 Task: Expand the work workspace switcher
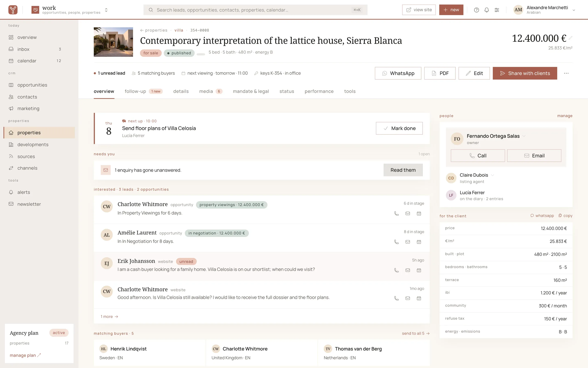[106, 10]
